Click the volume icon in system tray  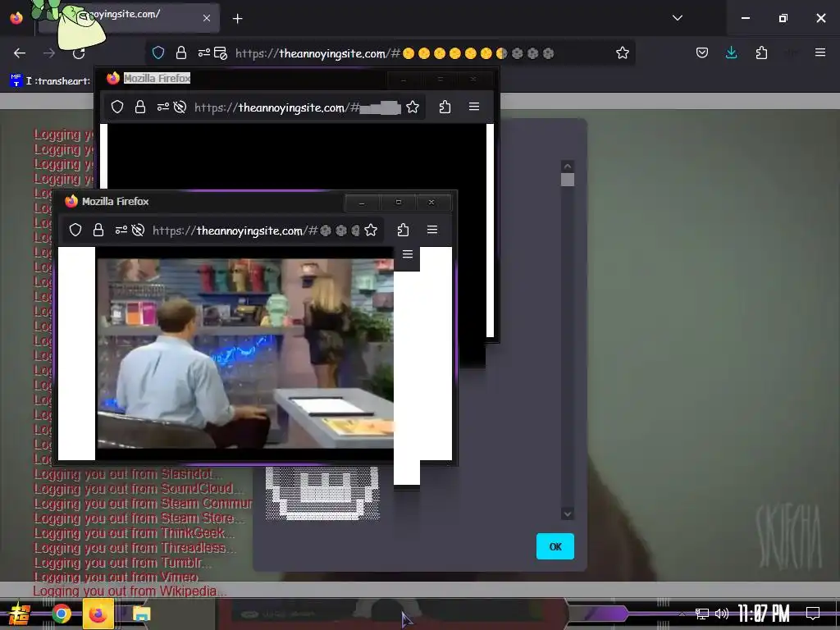point(722,614)
